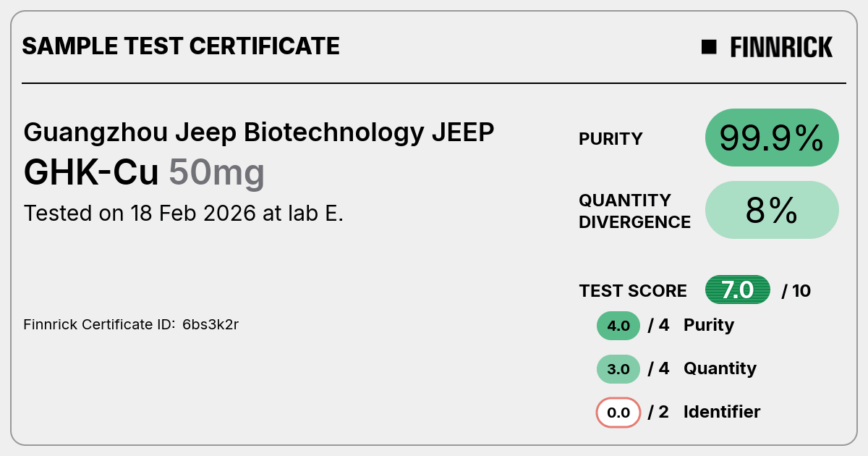The width and height of the screenshot is (868, 456).
Task: Click the Guangzhou Jeep Biotechnology JEEP vendor name
Action: 259,132
